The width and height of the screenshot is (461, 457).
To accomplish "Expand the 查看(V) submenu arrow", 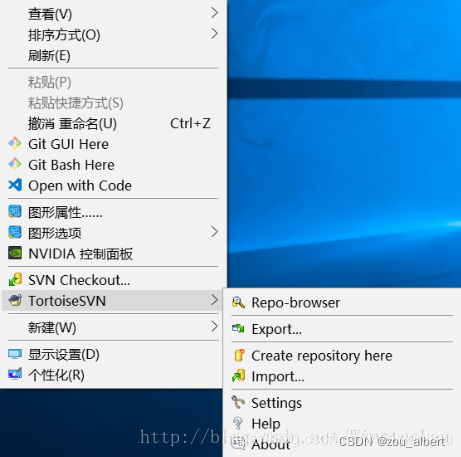I will (215, 13).
